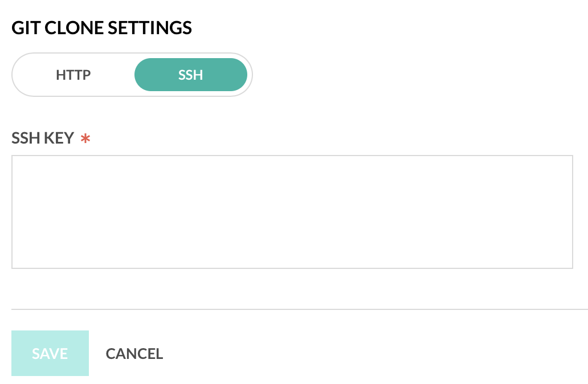
Task: Choose HTTP in the protocol switcher
Action: [73, 75]
